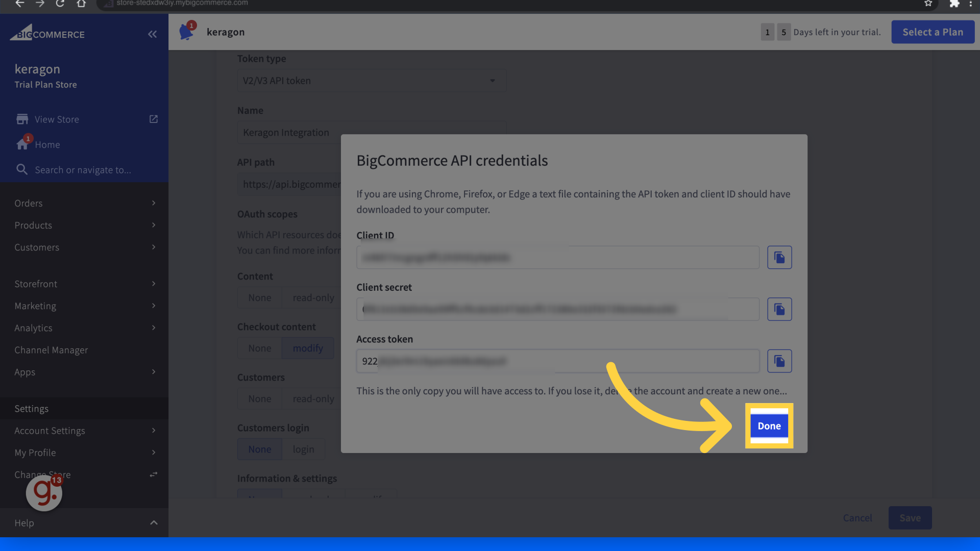980x551 pixels.
Task: Click the Cancel link
Action: pyautogui.click(x=857, y=518)
